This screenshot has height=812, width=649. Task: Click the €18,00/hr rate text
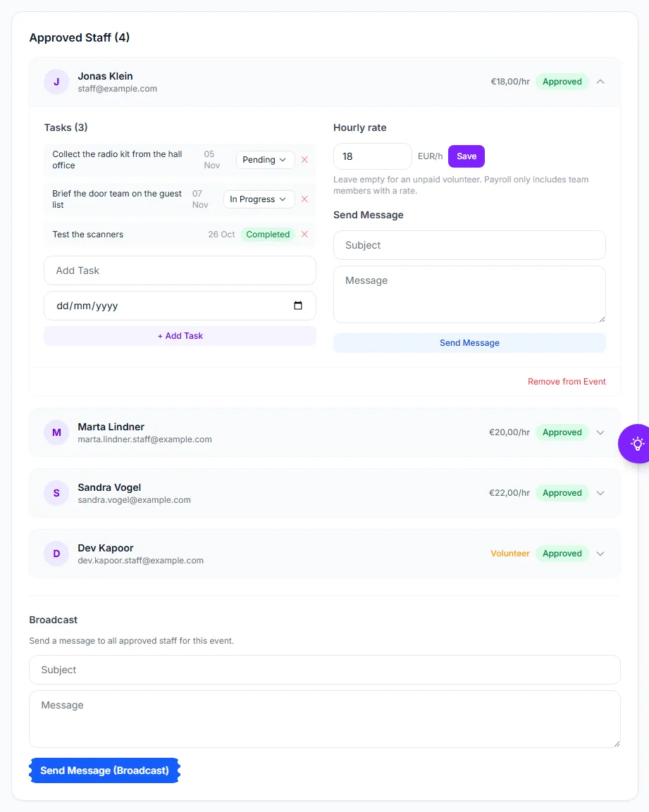(510, 82)
